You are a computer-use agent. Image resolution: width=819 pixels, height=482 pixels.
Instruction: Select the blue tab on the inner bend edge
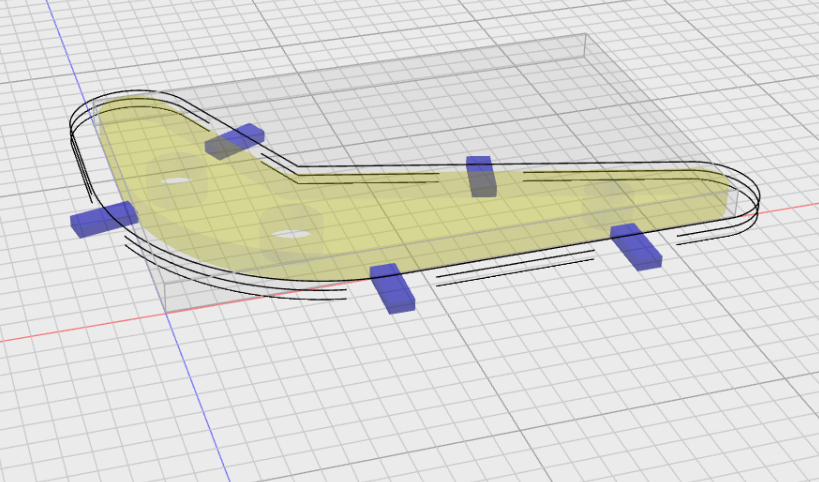tap(235, 141)
